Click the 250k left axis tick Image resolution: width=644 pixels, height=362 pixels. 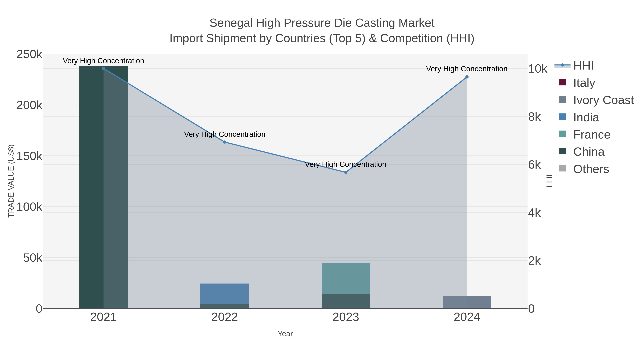29,54
